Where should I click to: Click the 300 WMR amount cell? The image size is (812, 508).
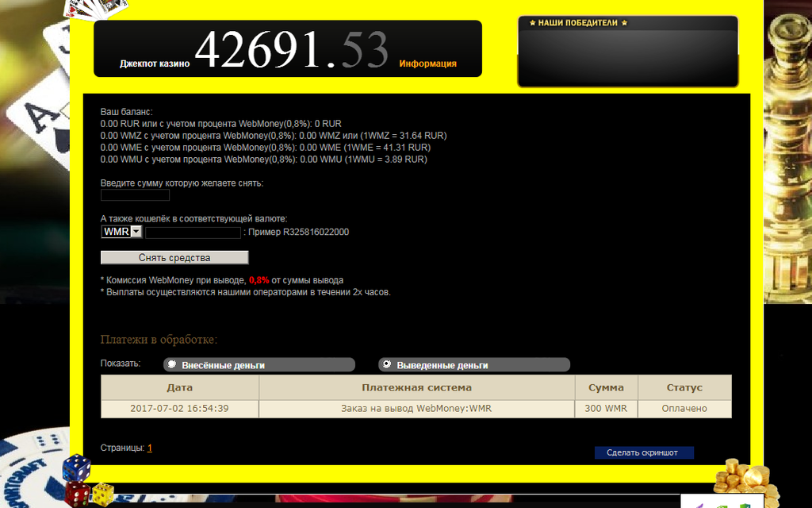tap(606, 409)
